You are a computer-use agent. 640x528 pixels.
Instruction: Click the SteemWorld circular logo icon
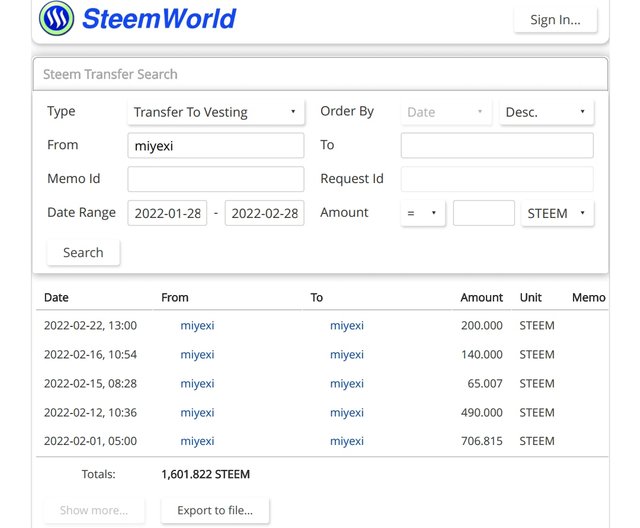[56, 18]
